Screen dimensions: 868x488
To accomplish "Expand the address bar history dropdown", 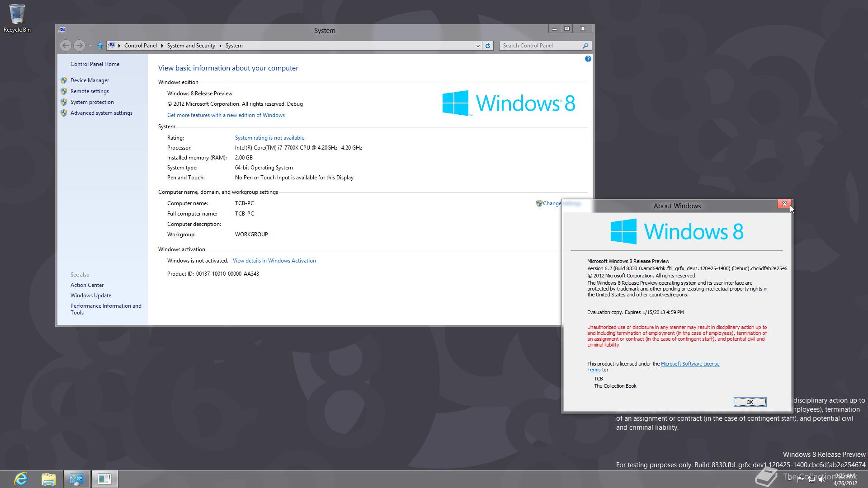I will click(x=477, y=46).
